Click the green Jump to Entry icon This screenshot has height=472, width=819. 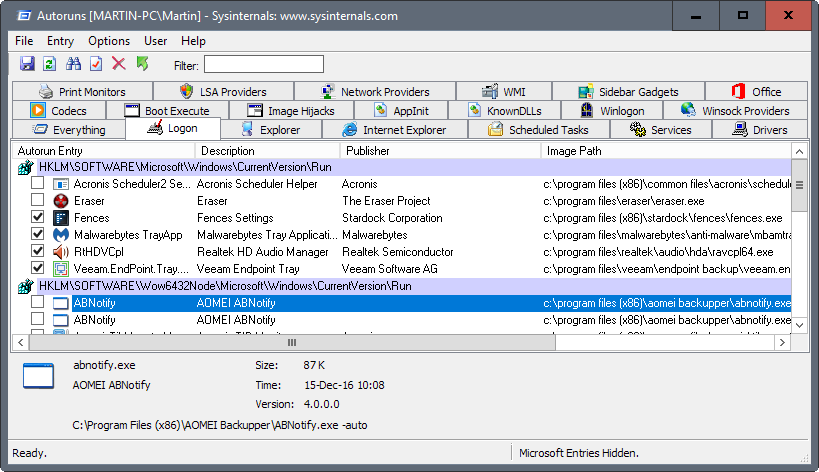pos(142,64)
